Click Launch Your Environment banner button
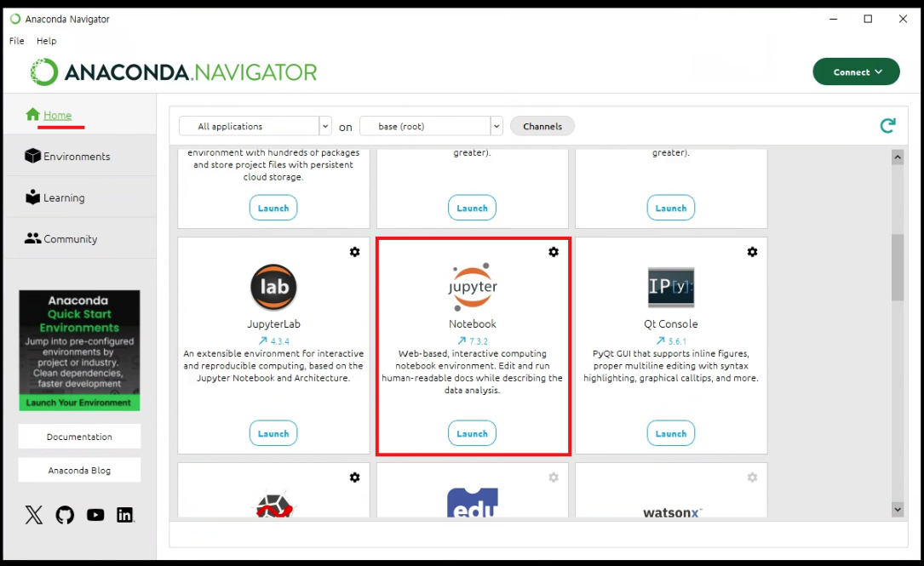The height and width of the screenshot is (566, 924). [79, 403]
